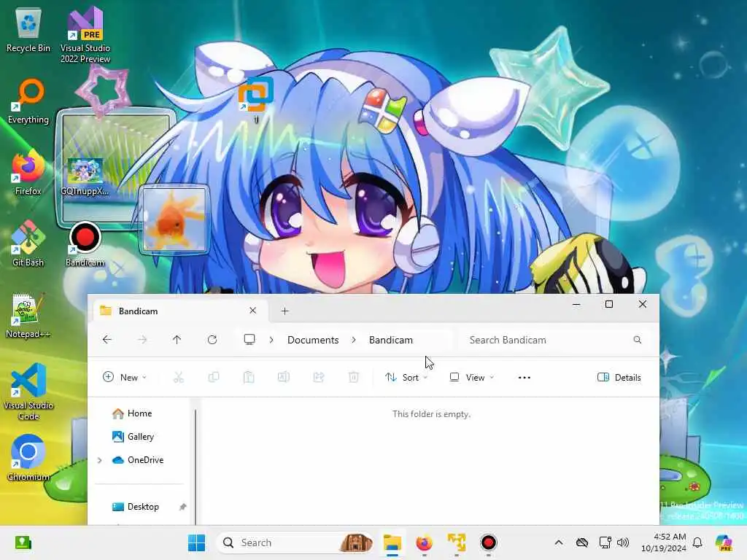Image resolution: width=747 pixels, height=560 pixels.
Task: Click the goldfish picture thumbnail on desktop
Action: [174, 219]
